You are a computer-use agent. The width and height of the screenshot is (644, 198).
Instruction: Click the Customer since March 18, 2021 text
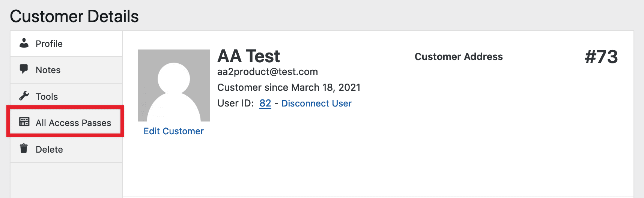(289, 87)
